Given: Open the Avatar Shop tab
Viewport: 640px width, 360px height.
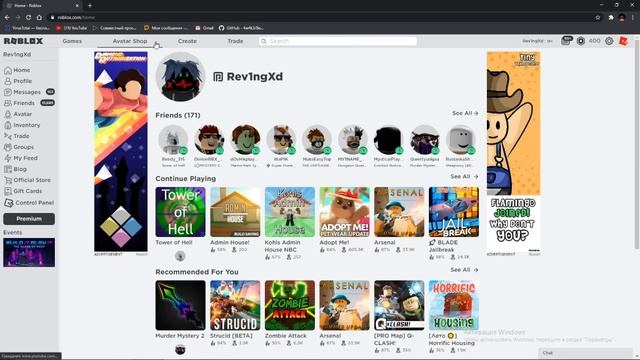Looking at the screenshot, I should (x=130, y=41).
